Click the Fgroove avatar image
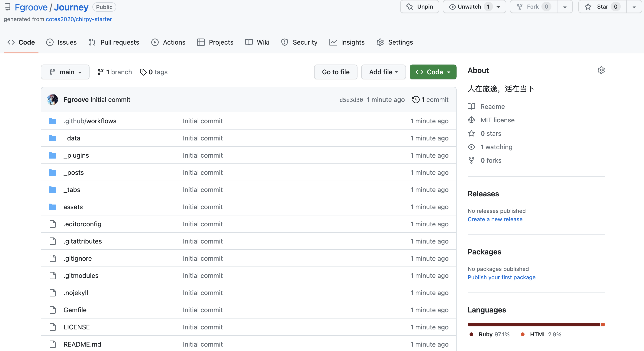The width and height of the screenshot is (644, 351). point(52,100)
